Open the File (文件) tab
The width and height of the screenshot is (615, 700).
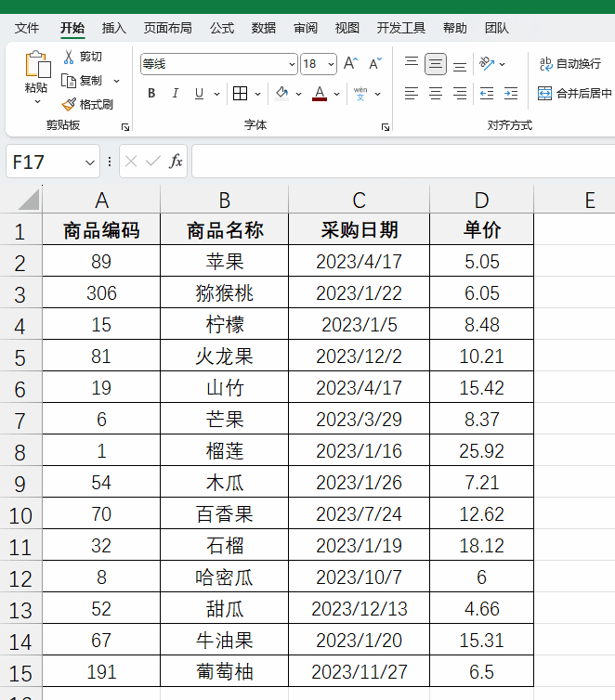(26, 28)
